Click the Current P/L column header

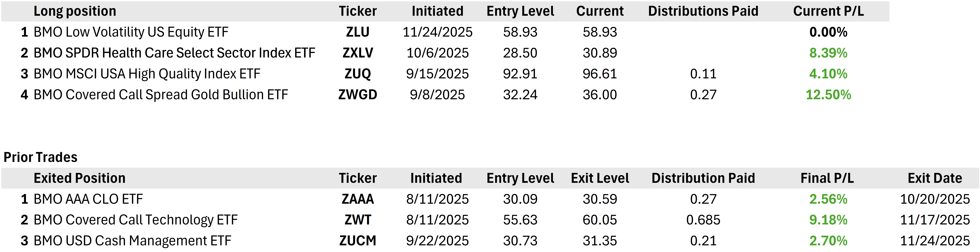pyautogui.click(x=828, y=11)
